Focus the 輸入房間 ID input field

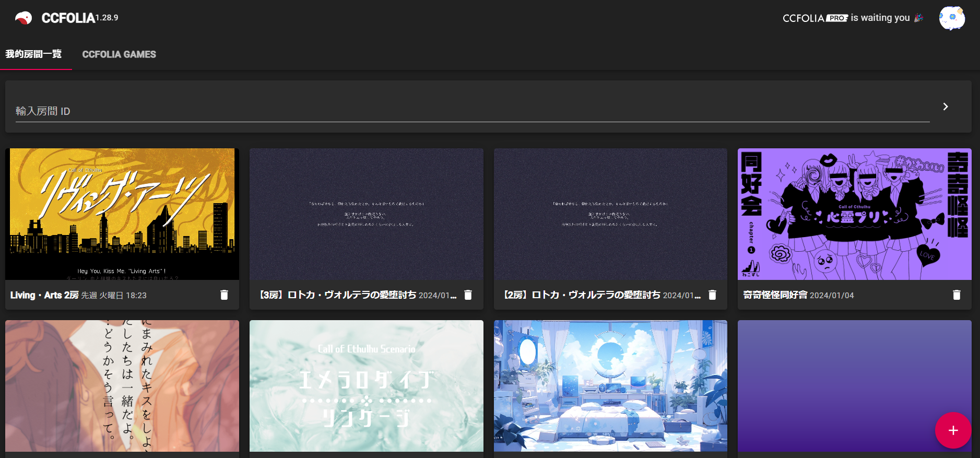click(470, 111)
